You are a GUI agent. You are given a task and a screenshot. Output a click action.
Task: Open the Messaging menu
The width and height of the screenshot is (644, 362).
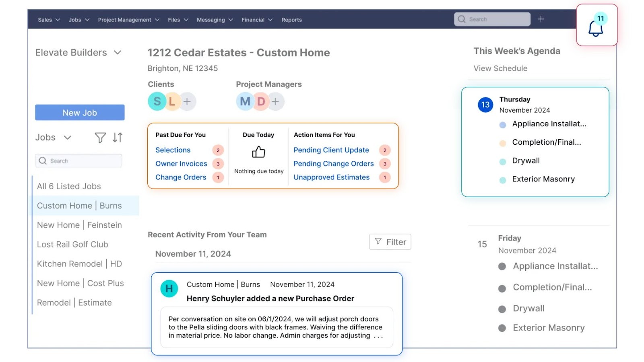(x=212, y=19)
